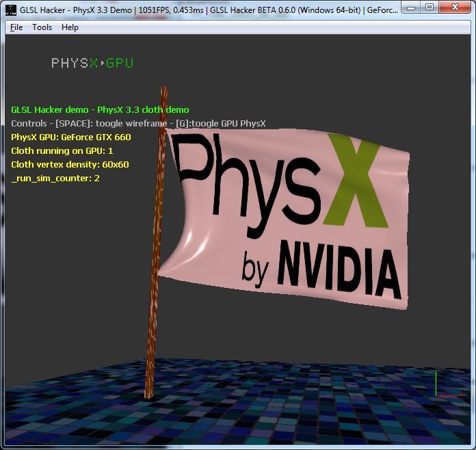Click the 'GLSL Hacker demo - PhysX 3.3 cloth demo' text
Screen dimensions: 476x450
pyautogui.click(x=100, y=109)
